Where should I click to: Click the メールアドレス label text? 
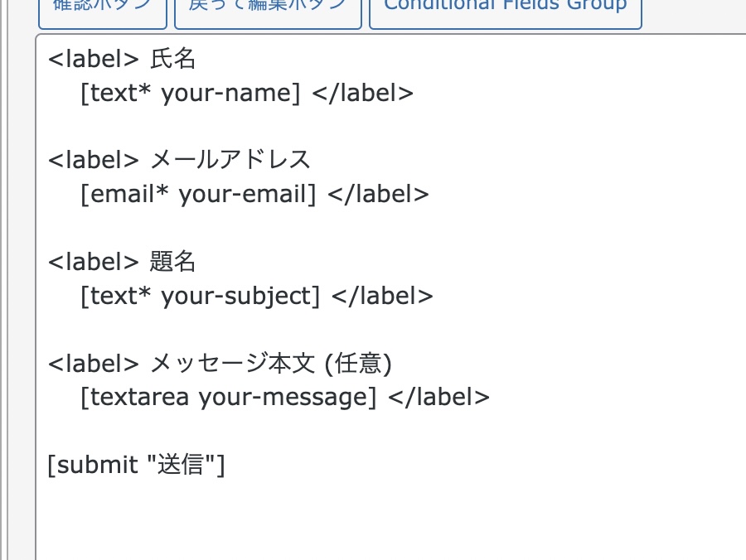click(230, 160)
